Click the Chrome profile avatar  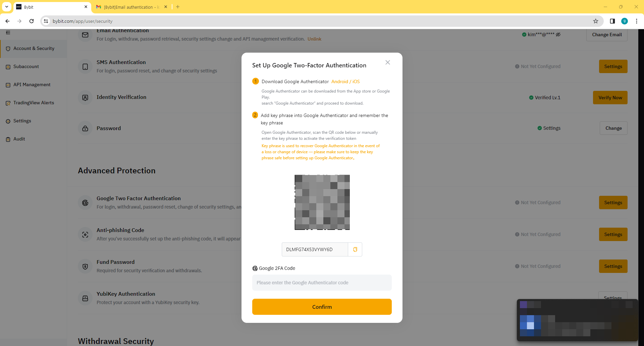point(624,21)
